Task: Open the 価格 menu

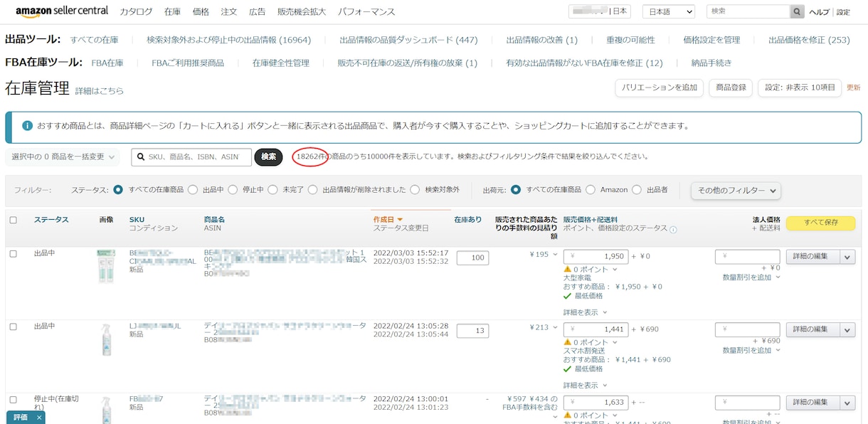Action: coord(201,12)
